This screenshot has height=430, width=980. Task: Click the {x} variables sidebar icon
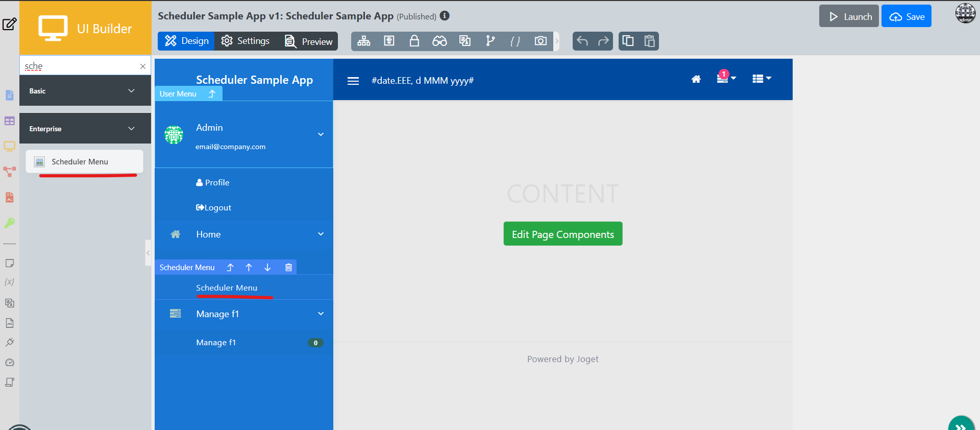[x=10, y=282]
